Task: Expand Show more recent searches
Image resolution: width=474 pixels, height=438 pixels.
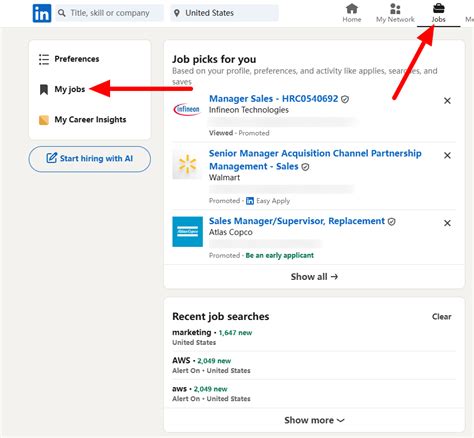Action: tap(314, 420)
